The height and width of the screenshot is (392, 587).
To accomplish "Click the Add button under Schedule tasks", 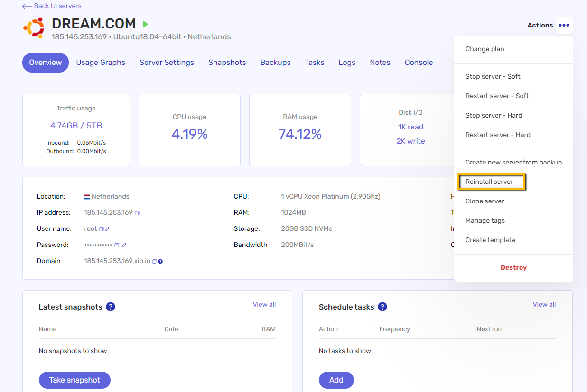I will 336,380.
